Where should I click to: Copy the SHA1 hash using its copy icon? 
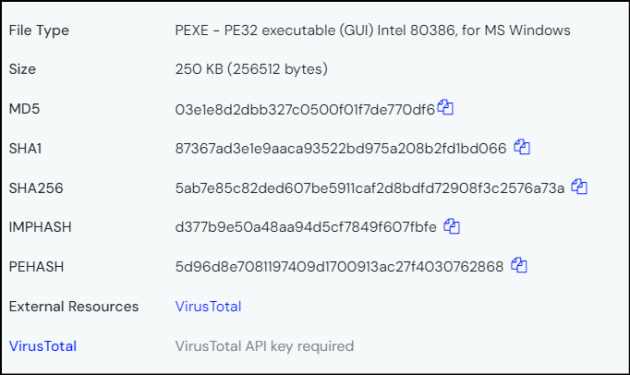pos(522,147)
